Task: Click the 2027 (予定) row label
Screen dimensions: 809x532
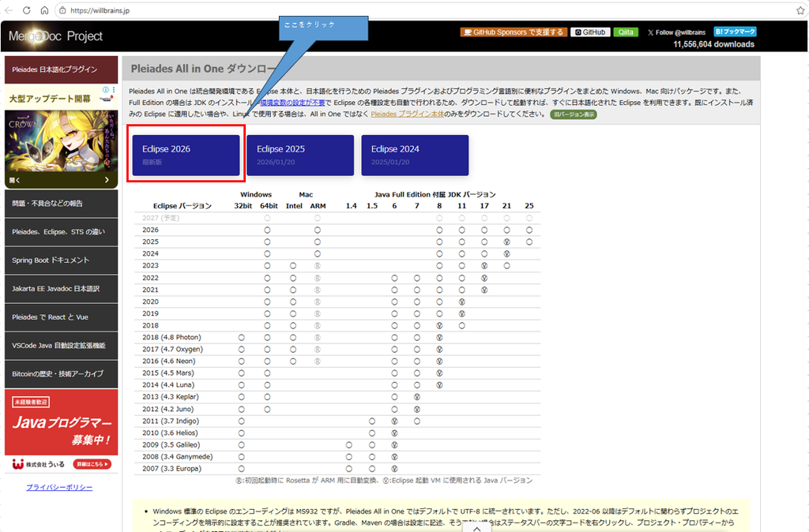Action: (x=161, y=218)
